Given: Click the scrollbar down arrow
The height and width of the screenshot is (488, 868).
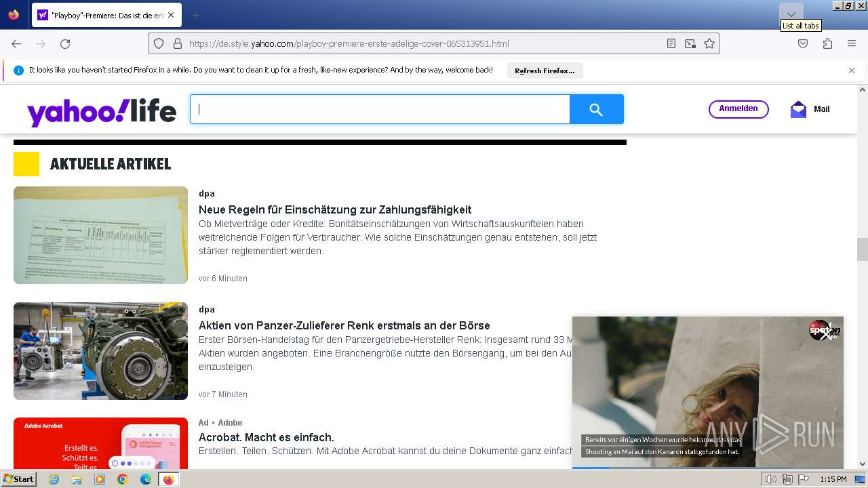Looking at the screenshot, I should point(862,464).
